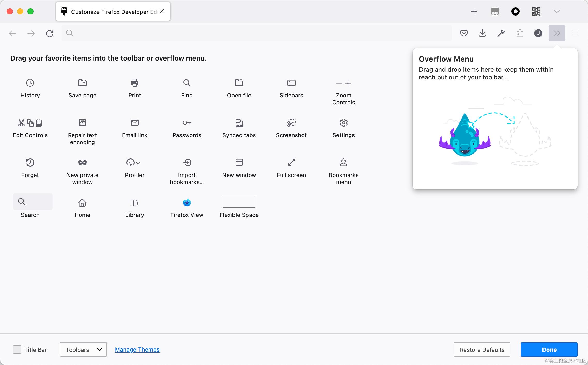Click the Screenshot icon
Viewport: 588px width, 365px height.
[291, 123]
